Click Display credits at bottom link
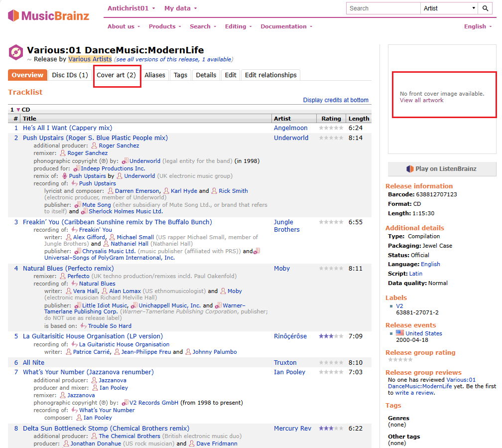 pos(336,100)
